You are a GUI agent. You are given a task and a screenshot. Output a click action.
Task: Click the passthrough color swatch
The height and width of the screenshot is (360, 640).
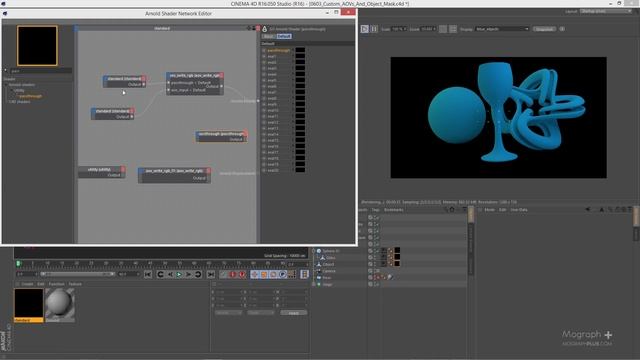click(x=300, y=51)
